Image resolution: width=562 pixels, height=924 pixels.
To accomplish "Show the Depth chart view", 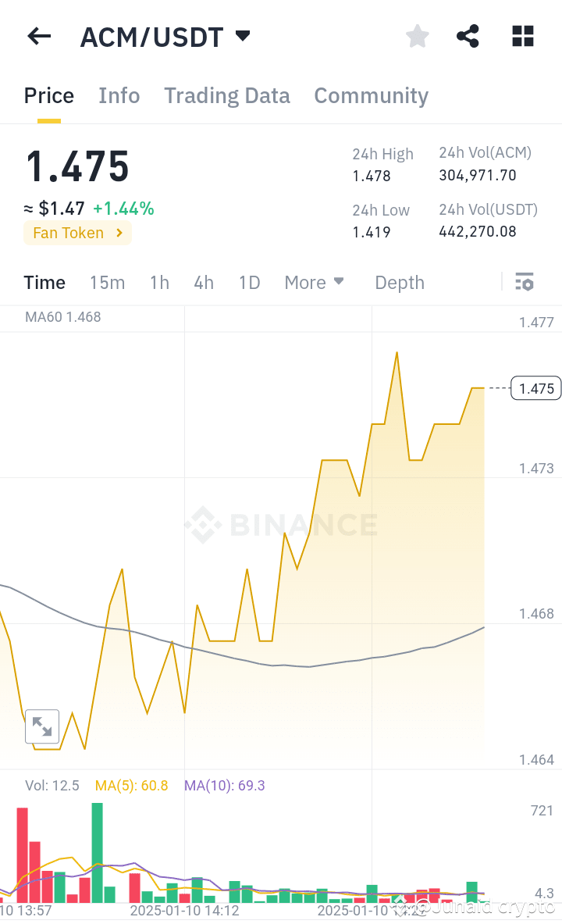I will 399,282.
